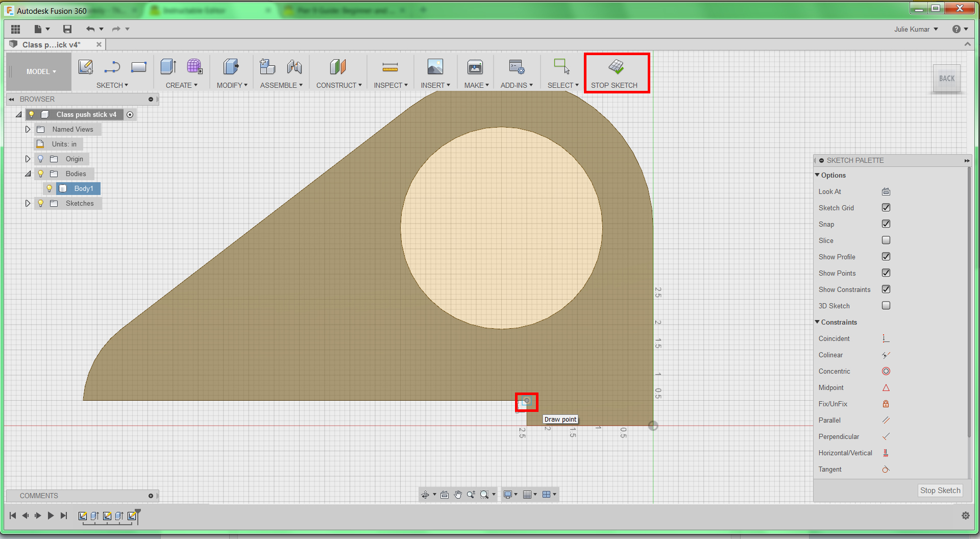Open the MODEL workspace dropdown
The image size is (980, 539).
[41, 71]
